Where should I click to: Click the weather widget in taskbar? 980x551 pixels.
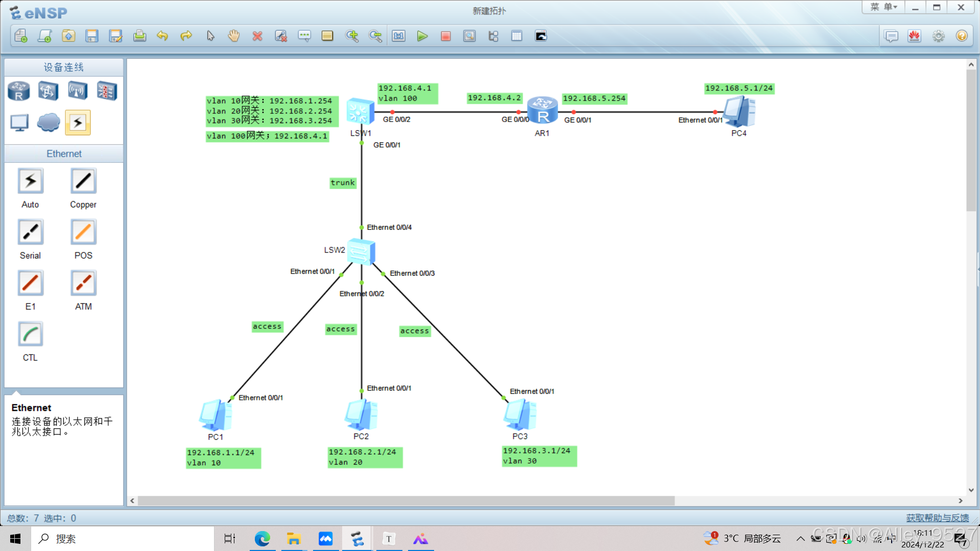pyautogui.click(x=743, y=538)
